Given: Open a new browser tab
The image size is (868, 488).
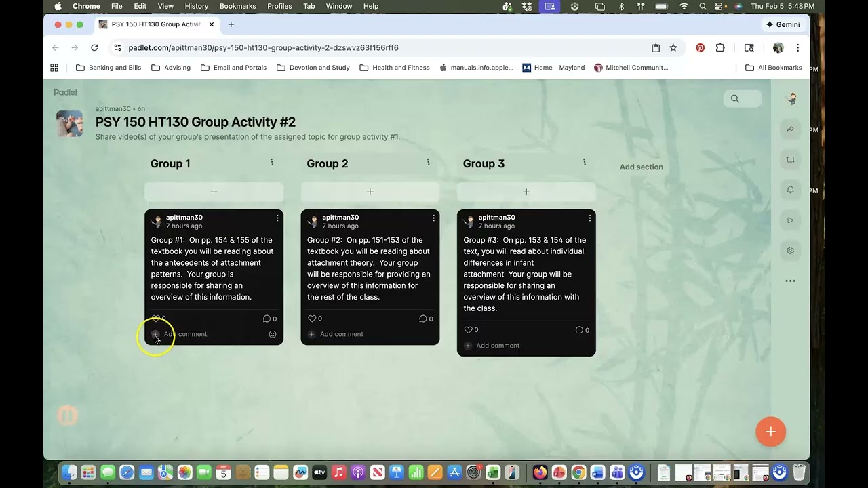Looking at the screenshot, I should pos(231,24).
